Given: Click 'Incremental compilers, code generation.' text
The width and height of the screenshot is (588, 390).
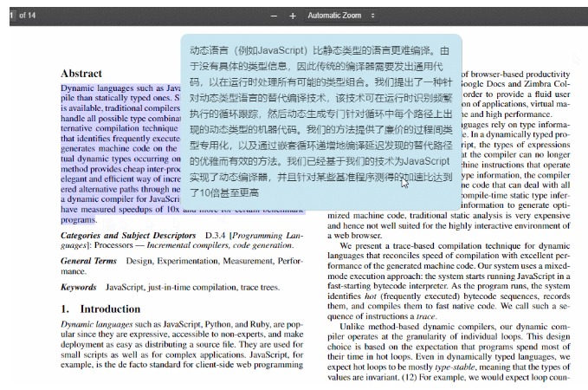Looking at the screenshot, I should tap(220, 245).
